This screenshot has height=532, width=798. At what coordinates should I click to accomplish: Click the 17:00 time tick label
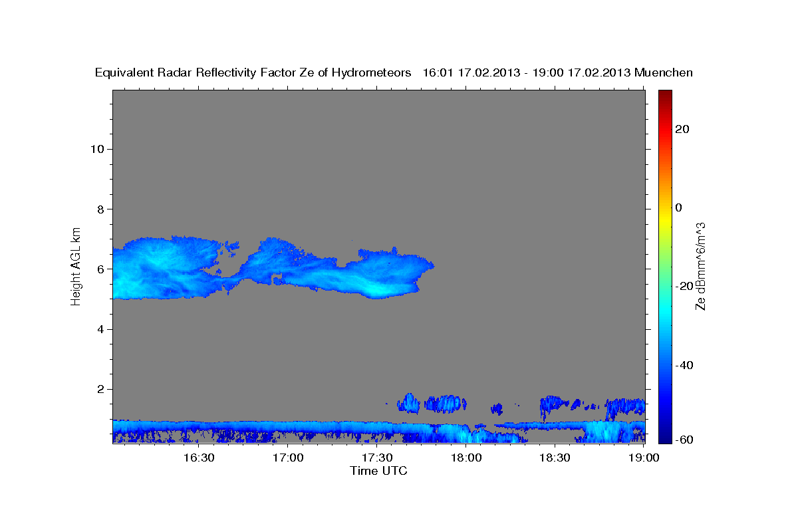click(x=288, y=458)
